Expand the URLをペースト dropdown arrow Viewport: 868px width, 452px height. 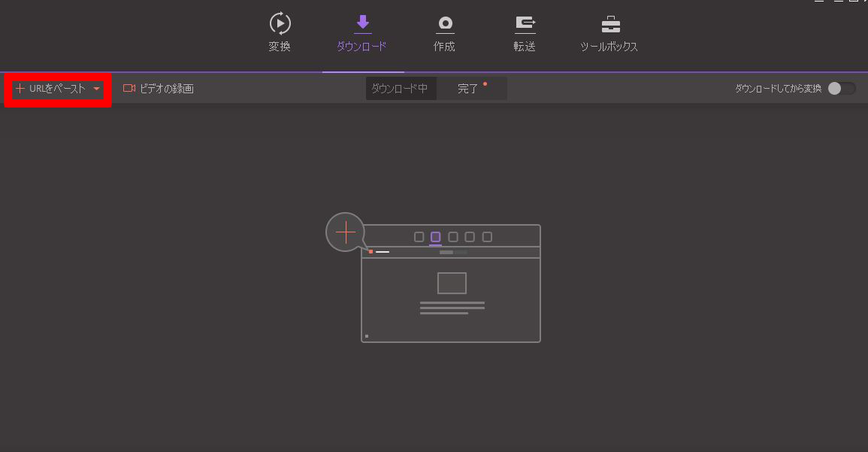coord(96,89)
